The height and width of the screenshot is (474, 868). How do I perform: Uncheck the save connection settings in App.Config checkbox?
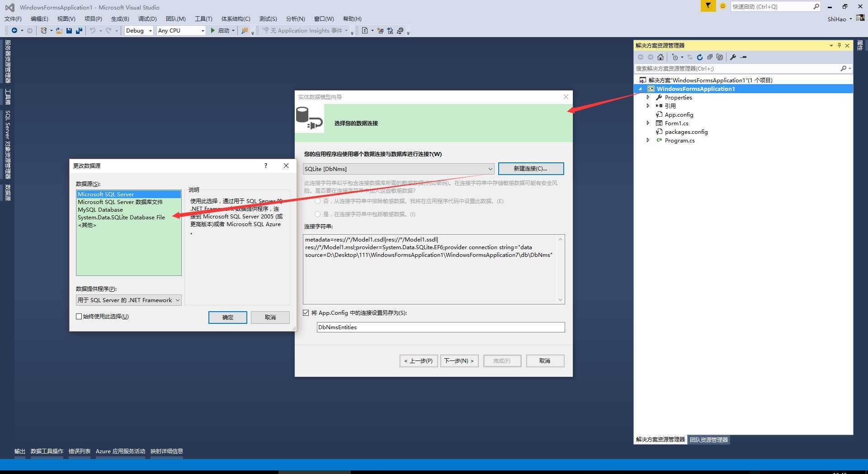pyautogui.click(x=306, y=313)
